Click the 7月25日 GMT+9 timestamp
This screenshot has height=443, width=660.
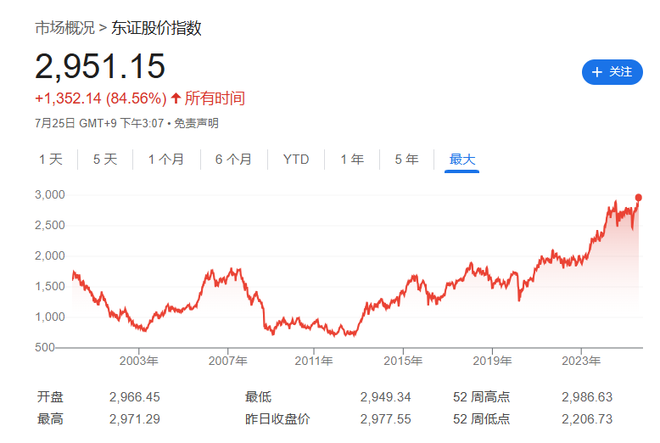(x=99, y=123)
